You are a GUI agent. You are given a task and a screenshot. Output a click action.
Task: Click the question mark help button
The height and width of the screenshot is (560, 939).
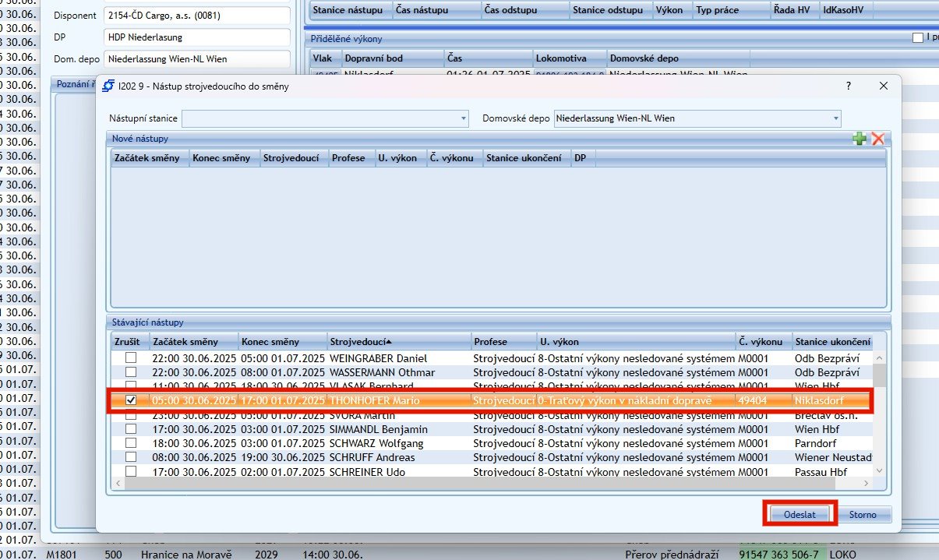(849, 86)
